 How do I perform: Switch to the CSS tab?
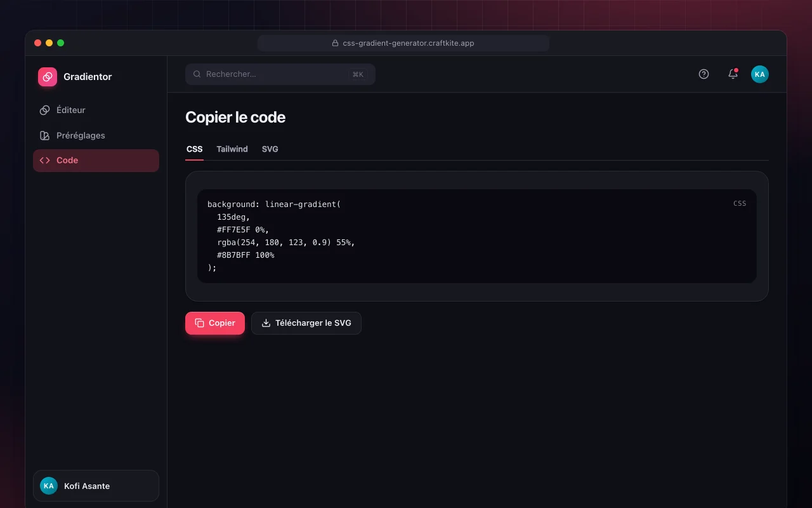click(195, 149)
